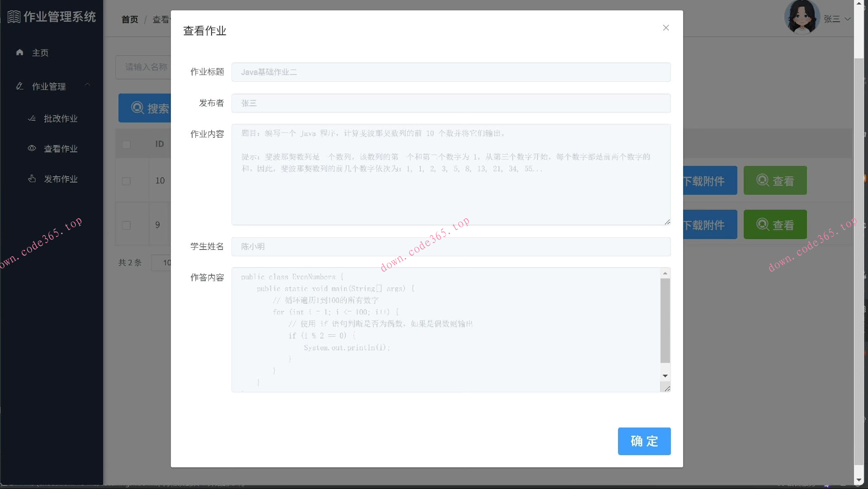Close the 查看作业 dialog with X

tap(665, 28)
